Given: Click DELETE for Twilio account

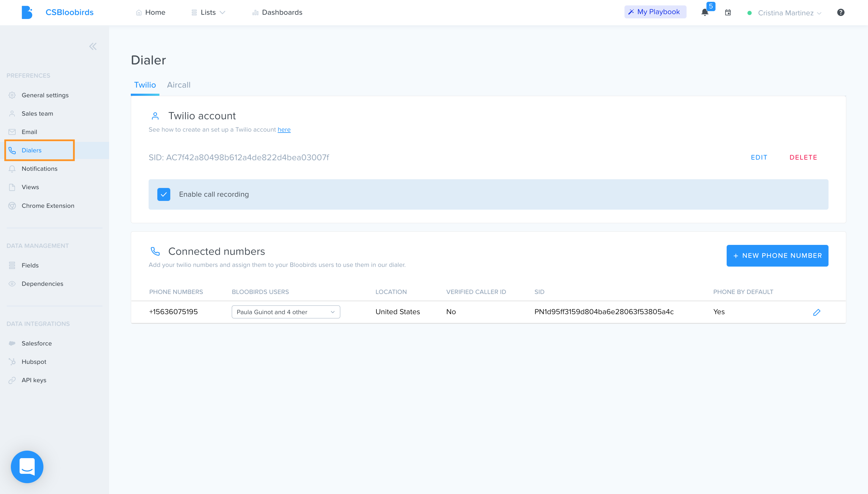Looking at the screenshot, I should [803, 158].
